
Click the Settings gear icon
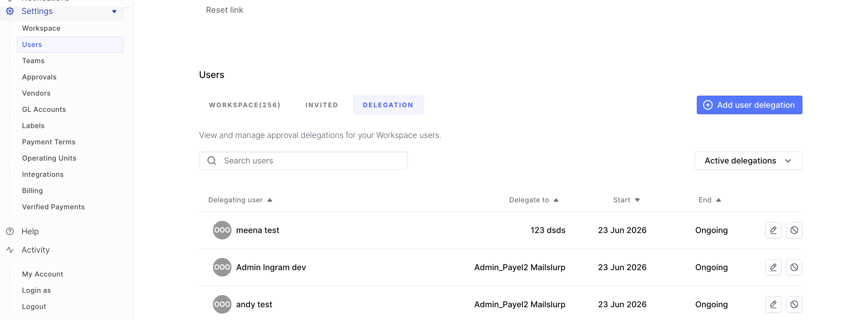(x=10, y=11)
